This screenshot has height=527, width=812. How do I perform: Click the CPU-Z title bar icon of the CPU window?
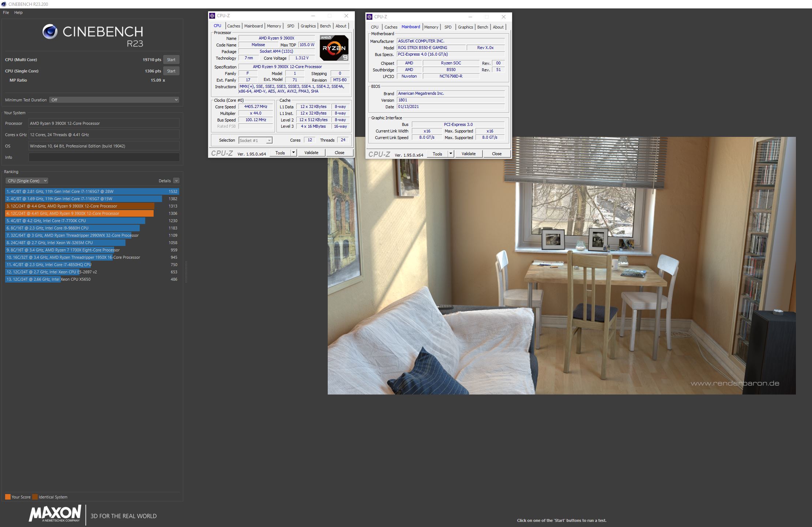pos(212,16)
